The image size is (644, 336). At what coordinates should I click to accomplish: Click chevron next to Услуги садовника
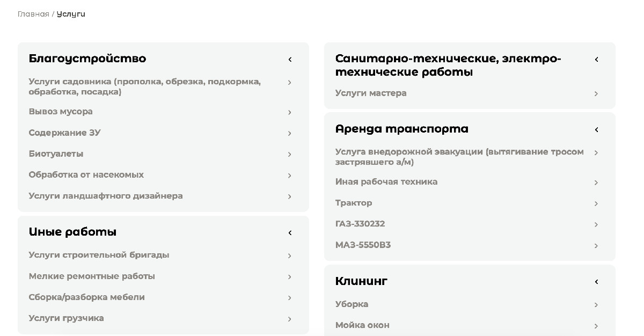290,83
